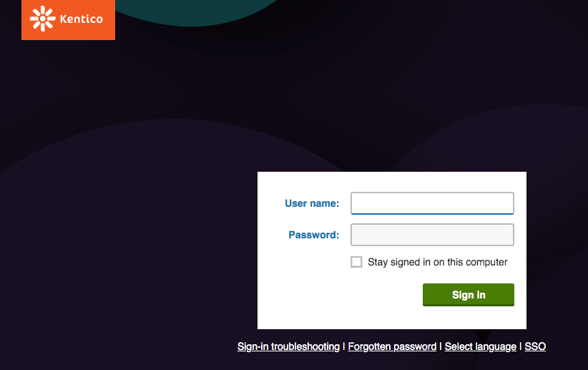Open the Forgotten password link
The width and height of the screenshot is (588, 370).
tap(392, 346)
